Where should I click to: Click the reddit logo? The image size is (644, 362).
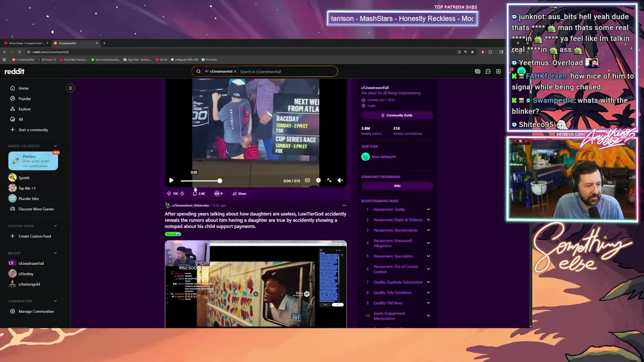click(15, 71)
